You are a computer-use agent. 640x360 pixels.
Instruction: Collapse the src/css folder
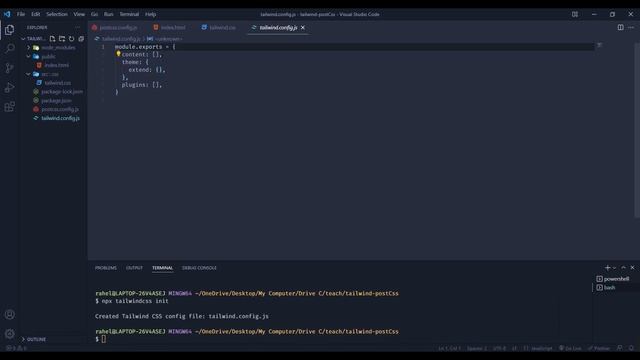point(29,74)
